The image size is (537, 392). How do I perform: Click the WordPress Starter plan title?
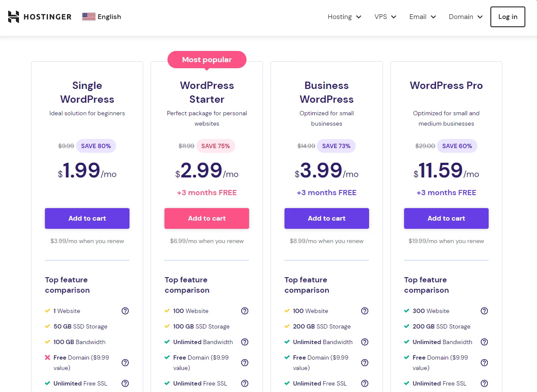(207, 92)
